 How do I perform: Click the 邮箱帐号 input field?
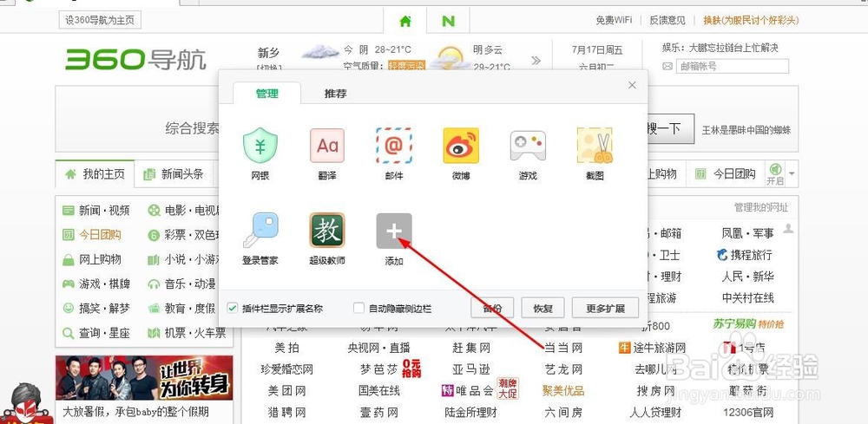coord(731,67)
